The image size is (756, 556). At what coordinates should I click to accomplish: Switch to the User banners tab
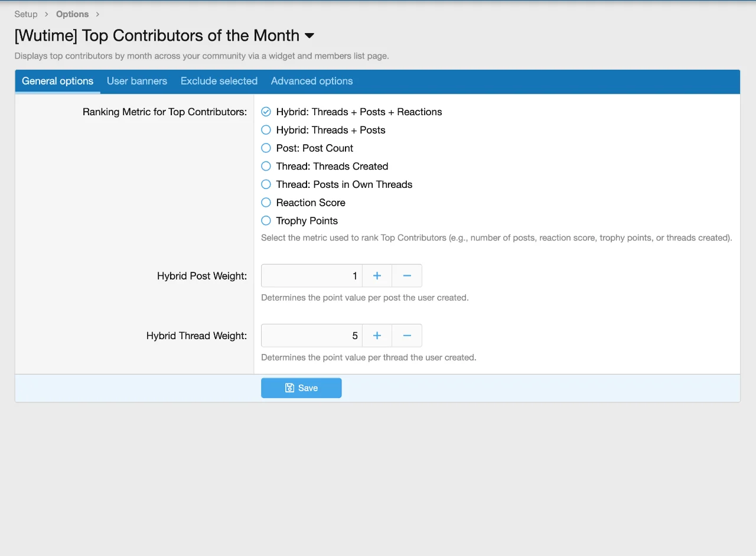(137, 82)
